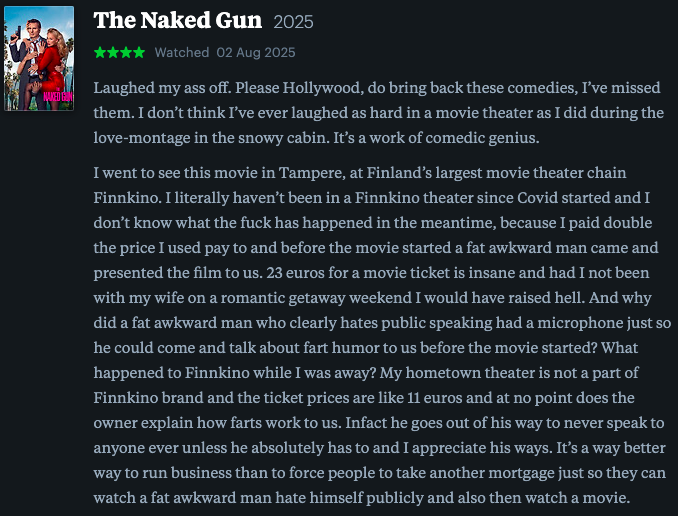Click the fourth green rating star
Screen dimensions: 678x516
coord(138,52)
